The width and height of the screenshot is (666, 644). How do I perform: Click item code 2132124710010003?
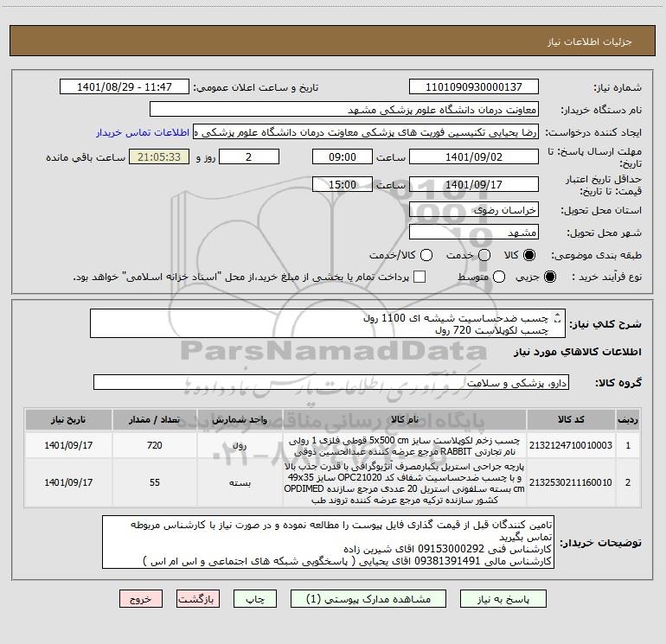coord(571,445)
